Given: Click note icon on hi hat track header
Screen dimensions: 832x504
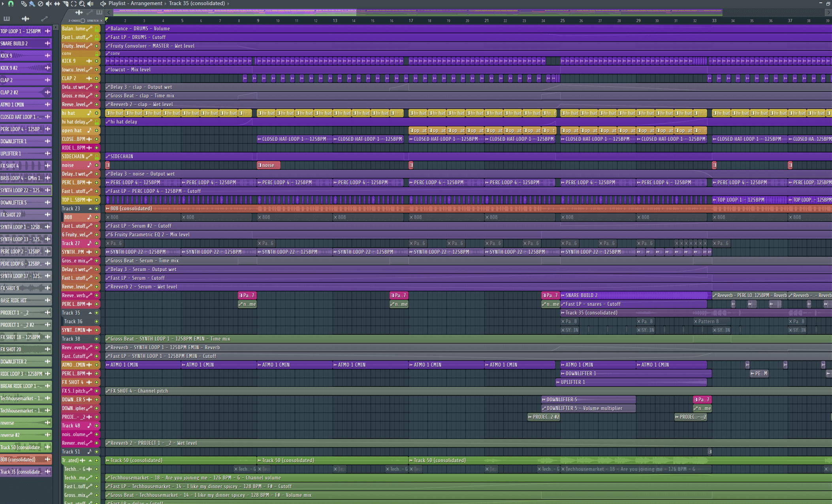Looking at the screenshot, I should pyautogui.click(x=89, y=113).
